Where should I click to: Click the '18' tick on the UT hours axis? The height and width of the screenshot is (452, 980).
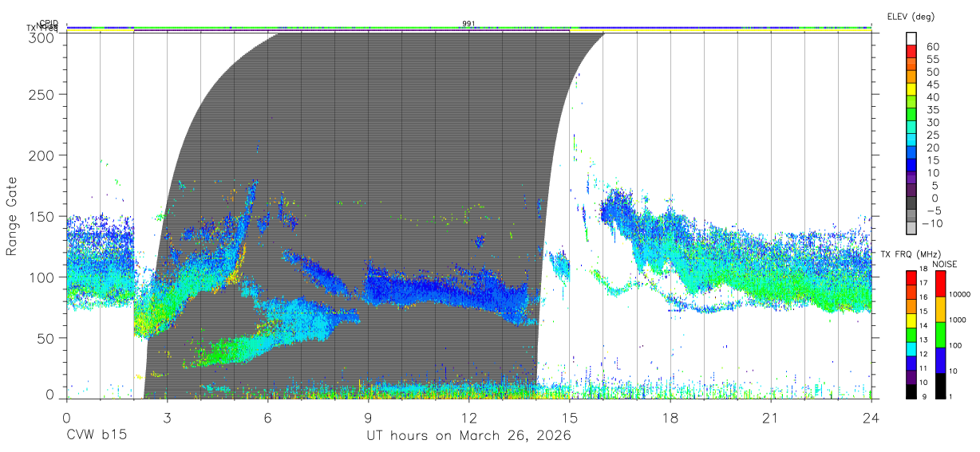click(670, 418)
